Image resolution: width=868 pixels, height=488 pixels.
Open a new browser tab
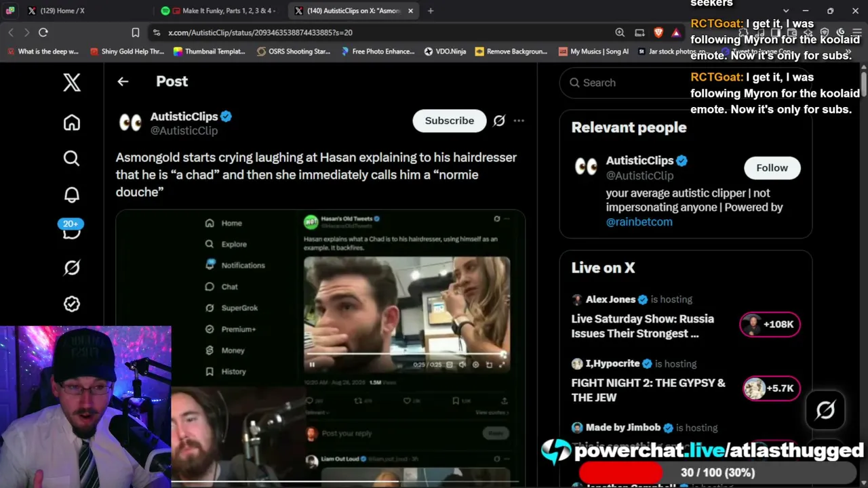pyautogui.click(x=431, y=11)
